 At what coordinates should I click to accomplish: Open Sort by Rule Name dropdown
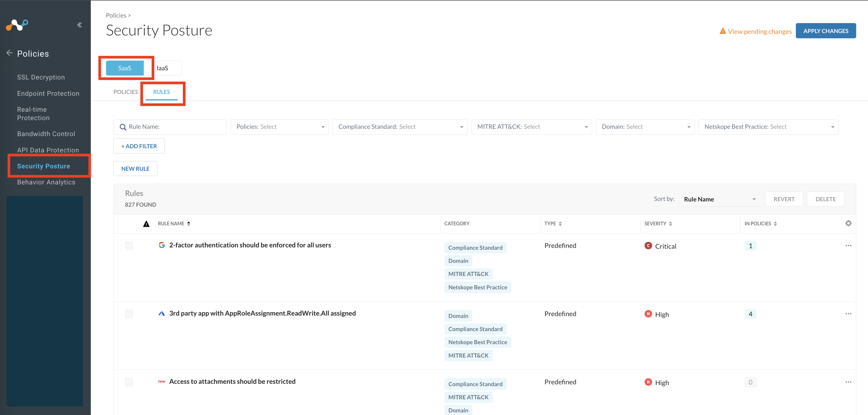(x=719, y=199)
